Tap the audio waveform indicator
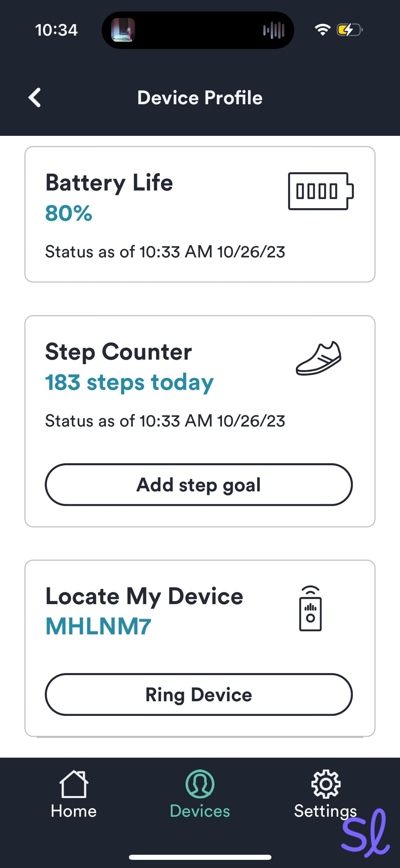 tap(273, 31)
